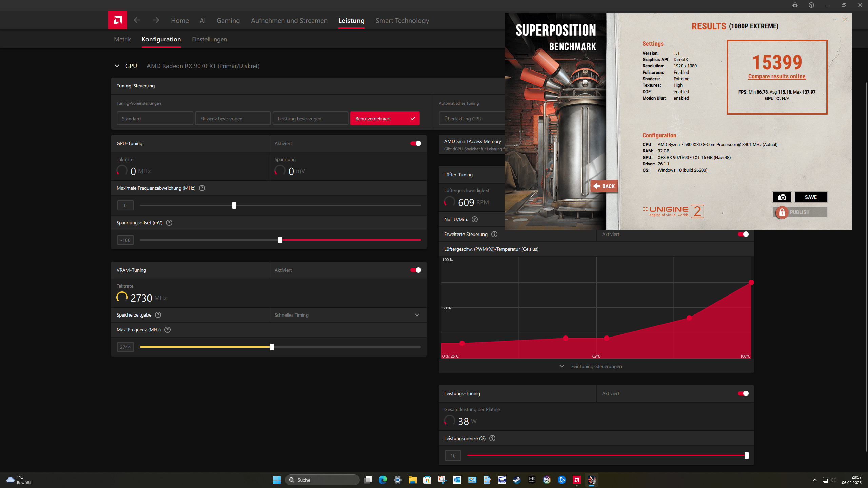
Task: Open help icon for Spannungsoffset
Action: (x=169, y=223)
